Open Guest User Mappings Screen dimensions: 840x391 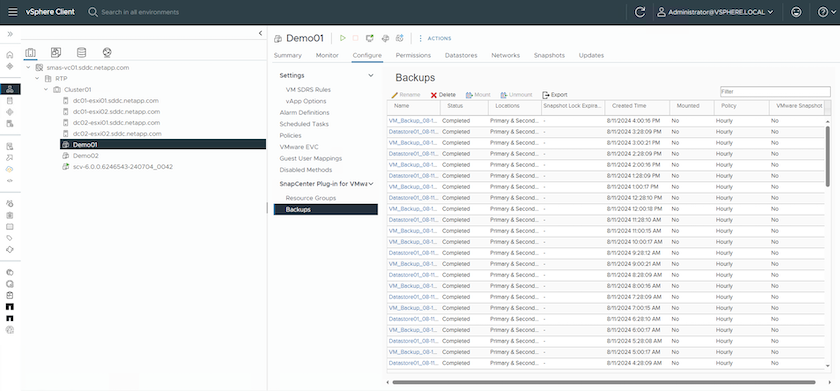[310, 159]
